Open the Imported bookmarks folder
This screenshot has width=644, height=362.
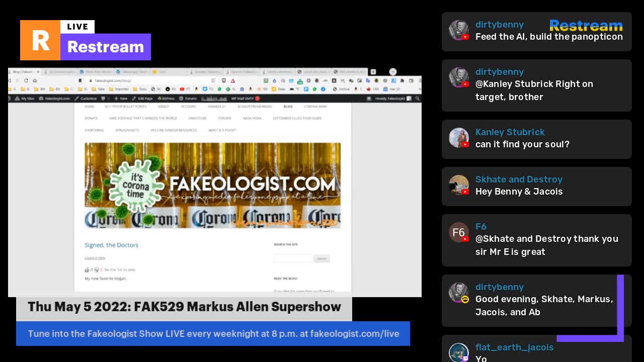pyautogui.click(x=119, y=89)
